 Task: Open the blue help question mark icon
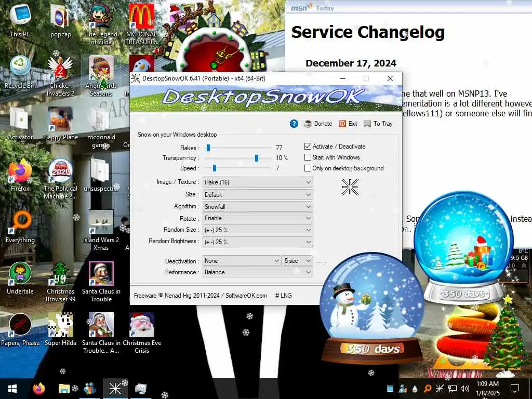tap(294, 124)
